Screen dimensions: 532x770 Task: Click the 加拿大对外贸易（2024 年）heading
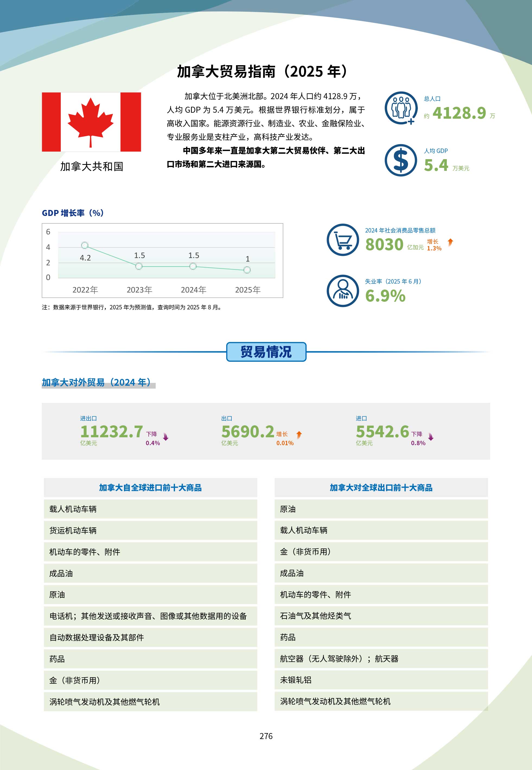click(97, 382)
